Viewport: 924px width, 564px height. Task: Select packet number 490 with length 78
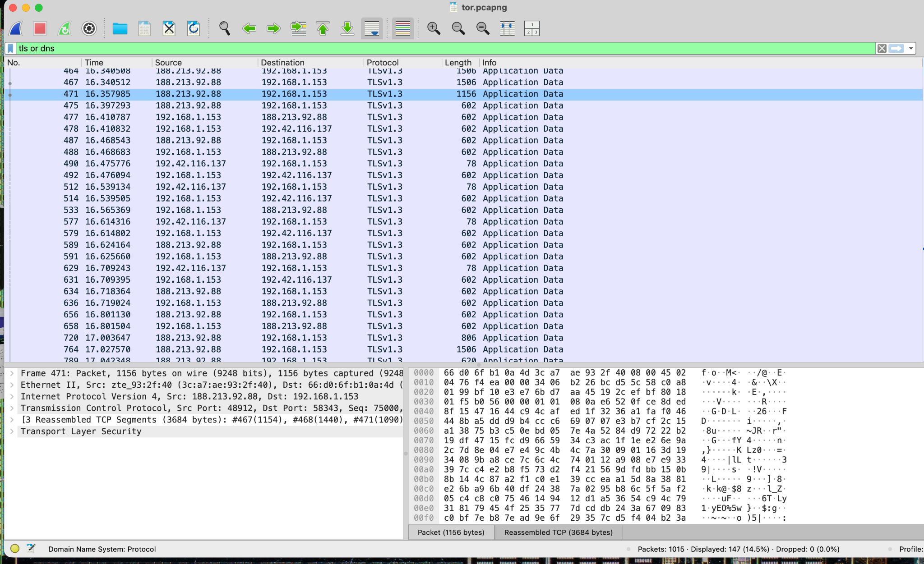(463, 164)
